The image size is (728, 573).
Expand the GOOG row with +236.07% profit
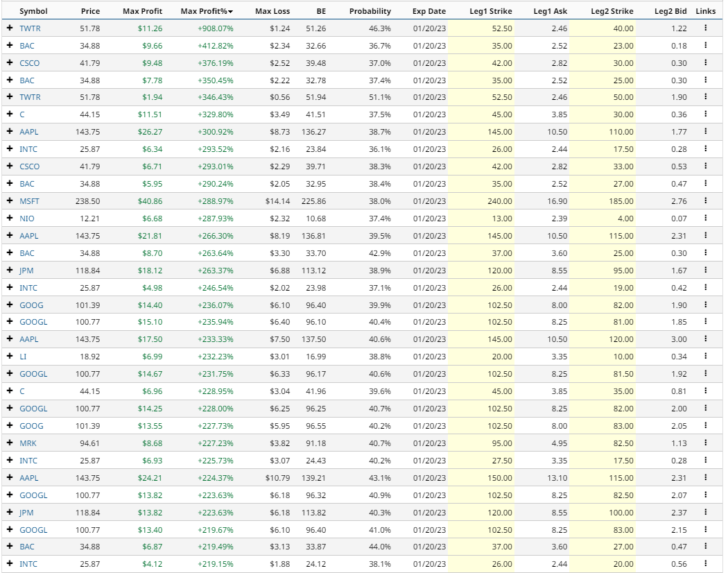coord(10,305)
